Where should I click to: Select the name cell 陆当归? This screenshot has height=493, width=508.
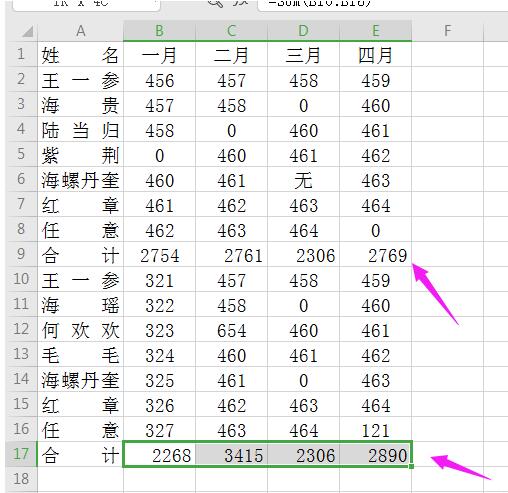(x=80, y=129)
